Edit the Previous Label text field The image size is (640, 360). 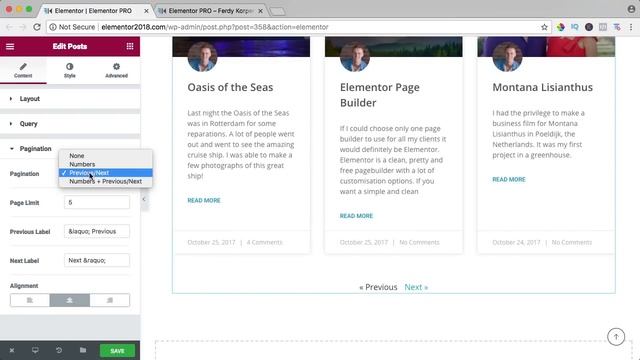tap(97, 231)
